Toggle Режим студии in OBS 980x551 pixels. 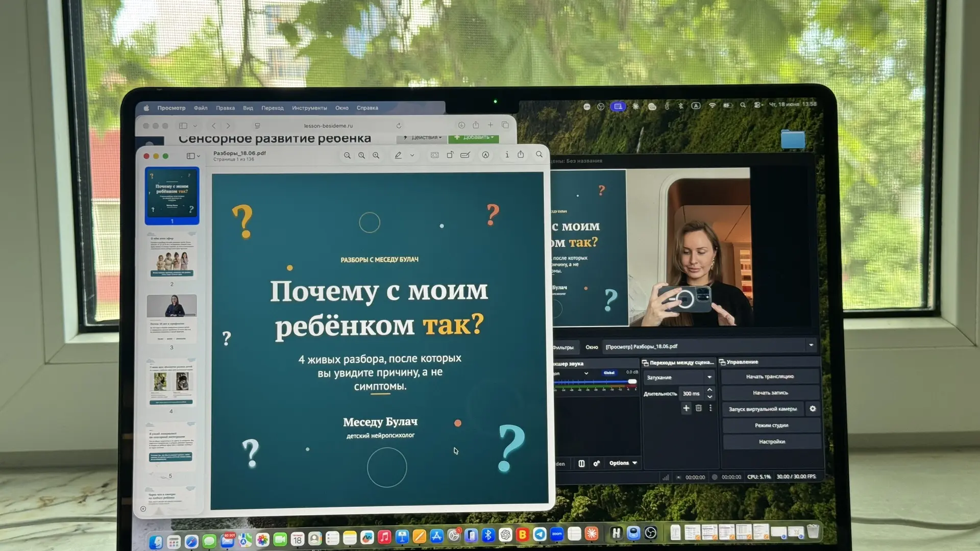pos(771,425)
